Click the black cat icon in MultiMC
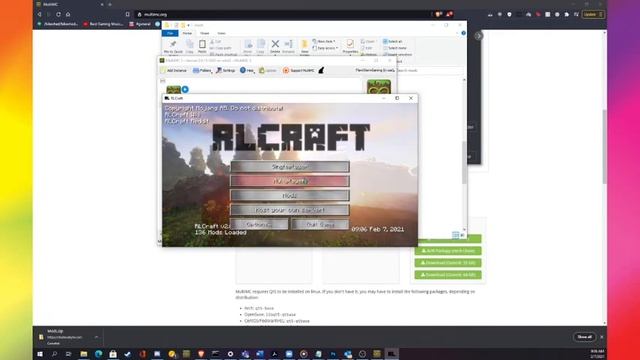This screenshot has width=640, height=360. [x=321, y=70]
